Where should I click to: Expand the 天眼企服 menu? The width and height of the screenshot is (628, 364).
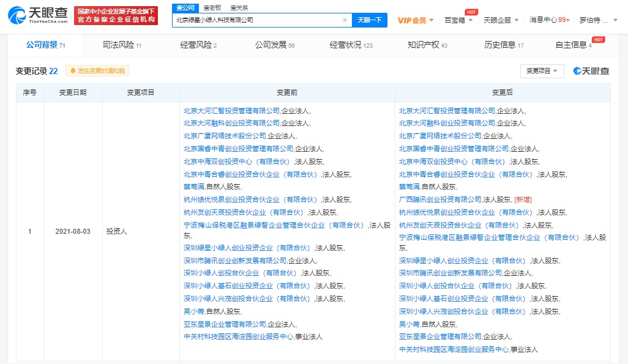coord(501,20)
